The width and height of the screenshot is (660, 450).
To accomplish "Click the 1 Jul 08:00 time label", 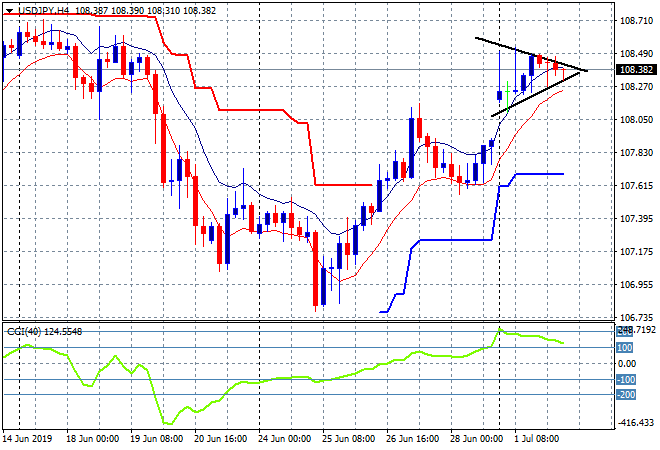I will click(537, 439).
